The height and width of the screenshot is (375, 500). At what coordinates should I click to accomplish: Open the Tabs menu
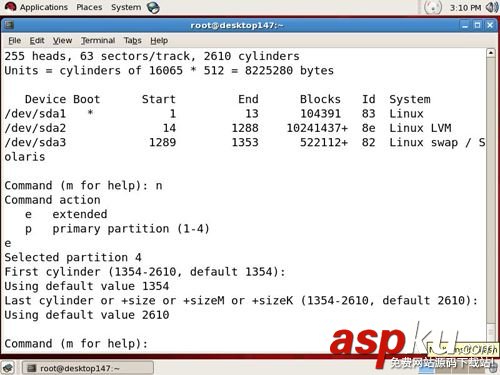pyautogui.click(x=133, y=41)
